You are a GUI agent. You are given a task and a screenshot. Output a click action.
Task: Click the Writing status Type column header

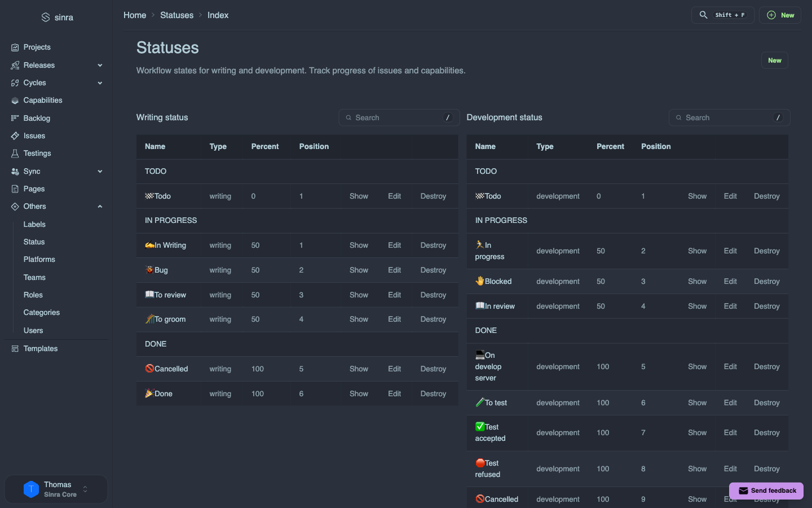(x=218, y=147)
